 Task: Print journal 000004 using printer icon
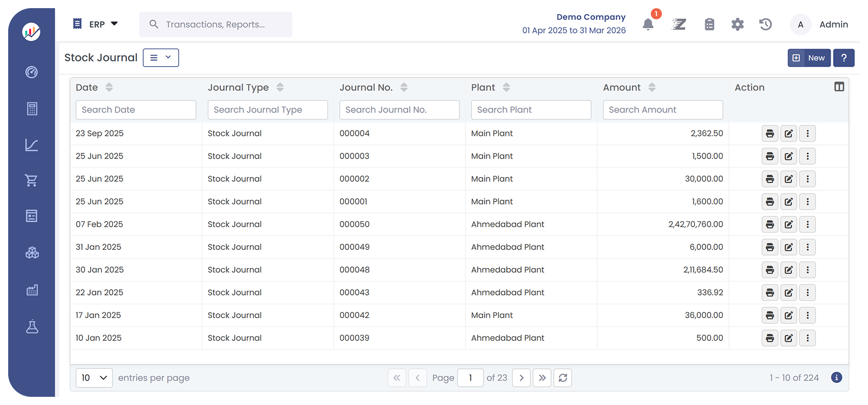(x=770, y=133)
